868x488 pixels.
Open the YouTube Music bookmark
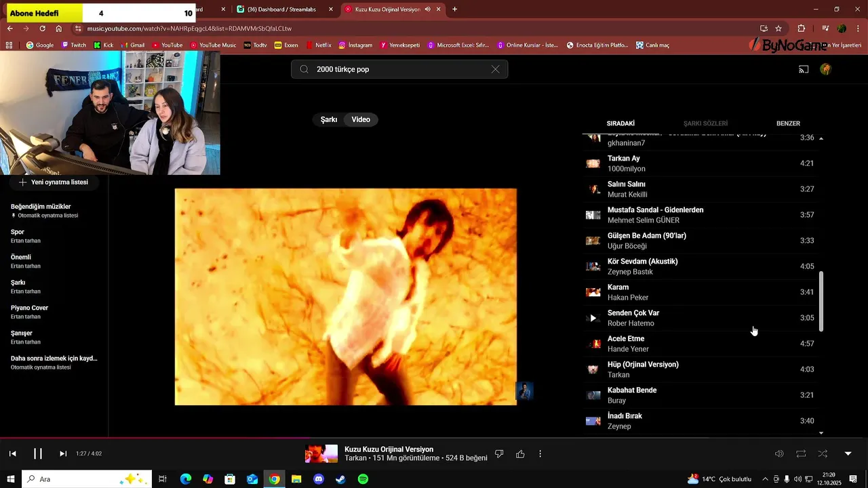pos(213,45)
